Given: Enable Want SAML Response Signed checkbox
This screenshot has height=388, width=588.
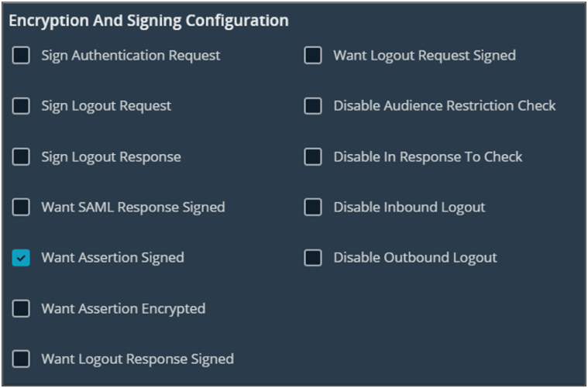Looking at the screenshot, I should click(x=21, y=208).
